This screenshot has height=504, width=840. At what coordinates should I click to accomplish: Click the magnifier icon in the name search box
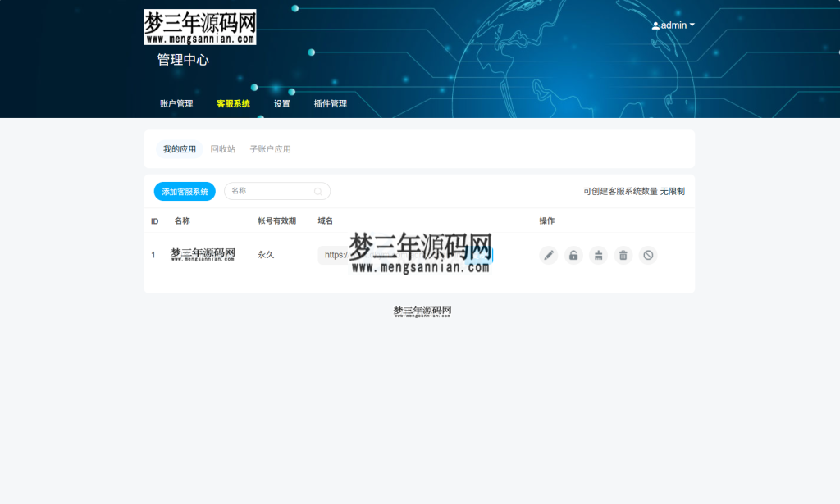[x=318, y=190]
